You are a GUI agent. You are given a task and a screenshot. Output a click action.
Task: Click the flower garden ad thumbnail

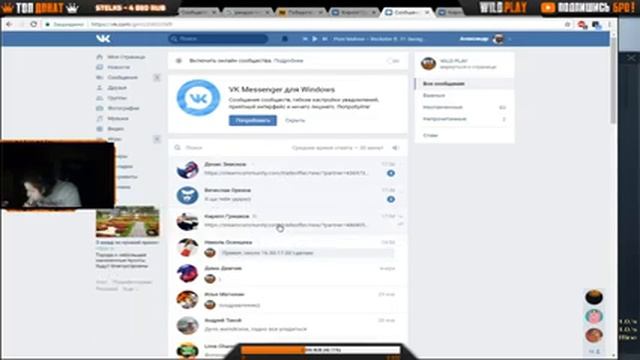click(127, 222)
